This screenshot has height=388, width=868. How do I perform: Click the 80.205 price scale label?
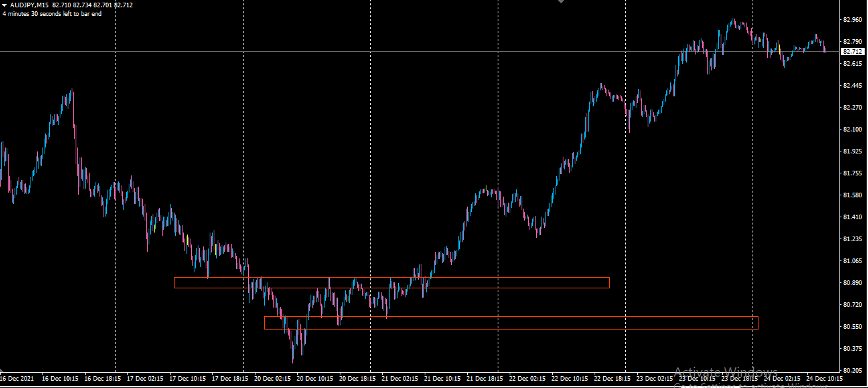pyautogui.click(x=852, y=370)
